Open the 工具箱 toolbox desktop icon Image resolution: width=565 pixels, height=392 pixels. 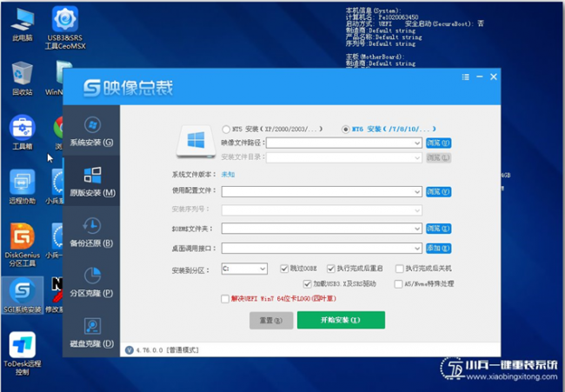pyautogui.click(x=23, y=133)
